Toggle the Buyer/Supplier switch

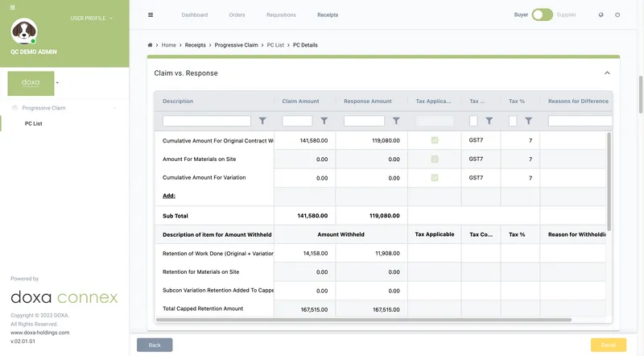click(x=542, y=14)
